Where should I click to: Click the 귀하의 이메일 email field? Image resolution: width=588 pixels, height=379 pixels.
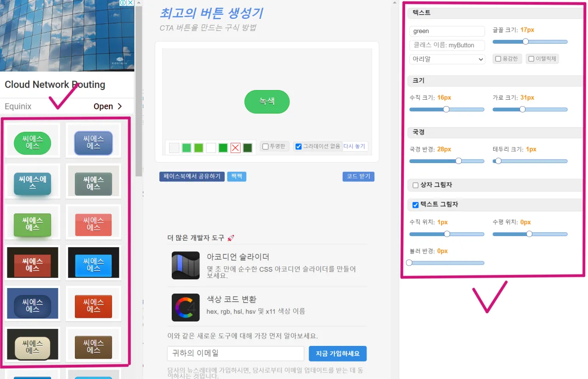(x=236, y=354)
